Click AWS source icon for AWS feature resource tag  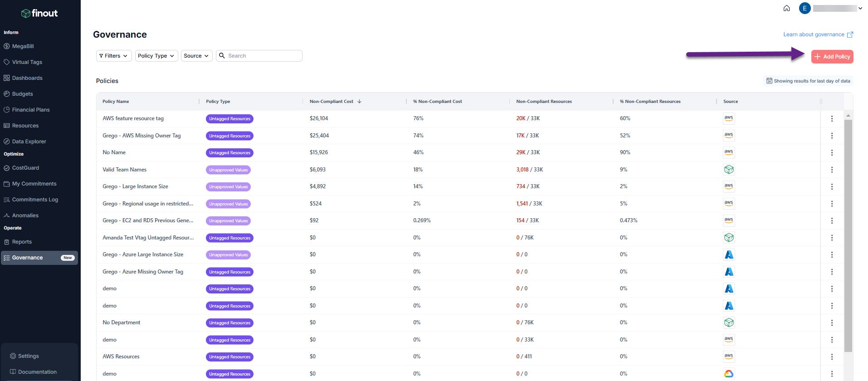pyautogui.click(x=729, y=118)
